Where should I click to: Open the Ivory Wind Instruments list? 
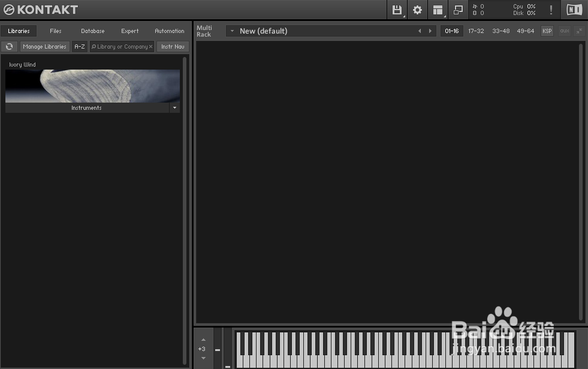[x=87, y=108]
